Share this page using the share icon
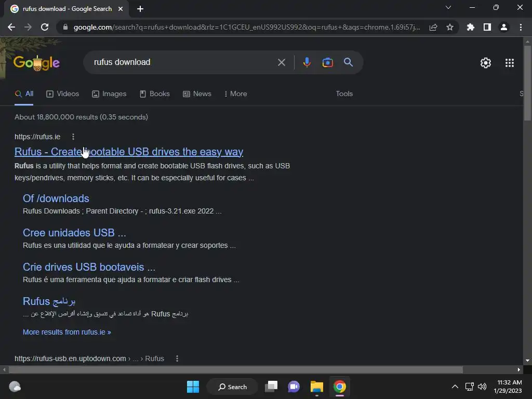 pos(433,27)
